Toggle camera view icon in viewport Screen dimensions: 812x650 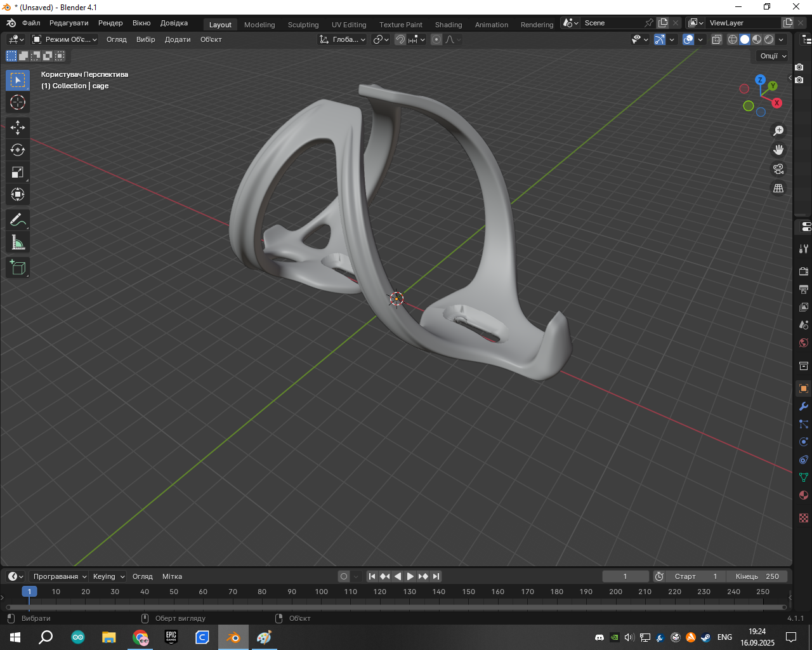[778, 169]
